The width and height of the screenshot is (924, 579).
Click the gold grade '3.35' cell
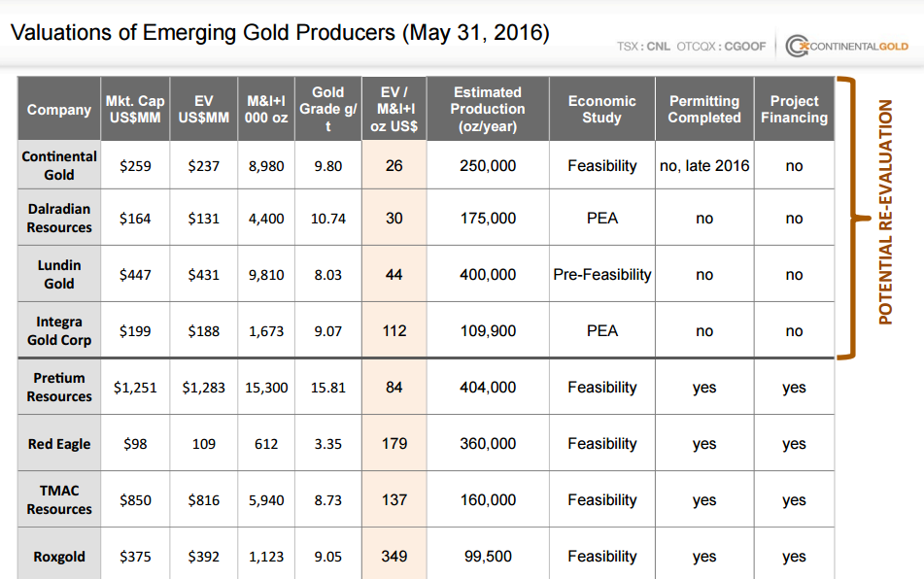coord(327,444)
